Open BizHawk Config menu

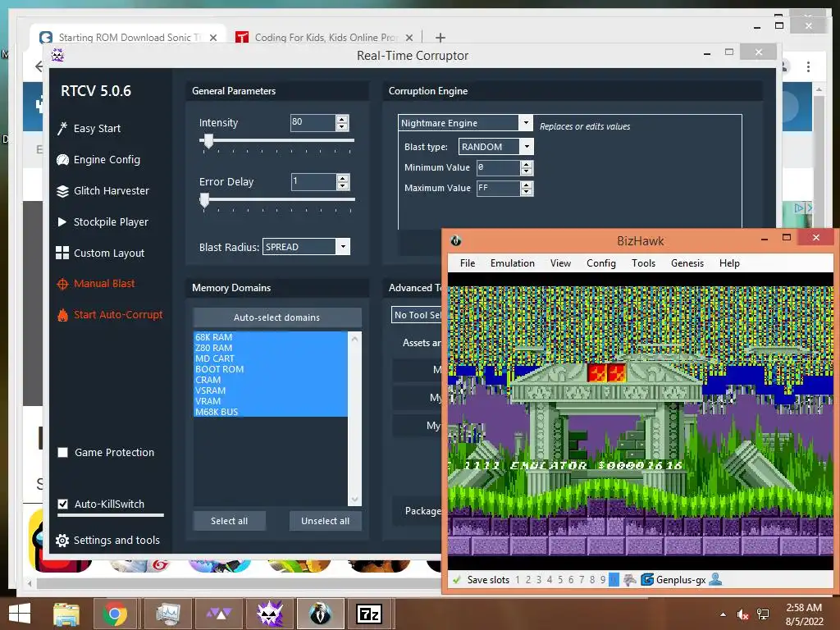pos(601,263)
